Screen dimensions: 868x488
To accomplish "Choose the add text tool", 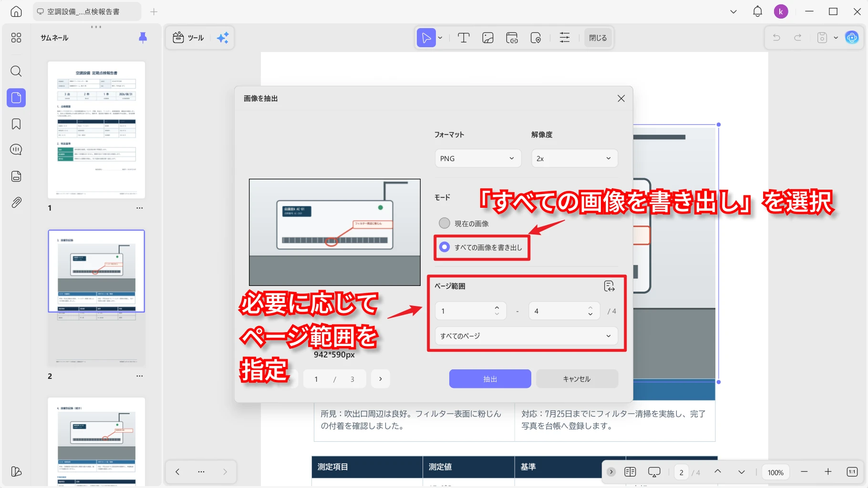I will tap(464, 38).
